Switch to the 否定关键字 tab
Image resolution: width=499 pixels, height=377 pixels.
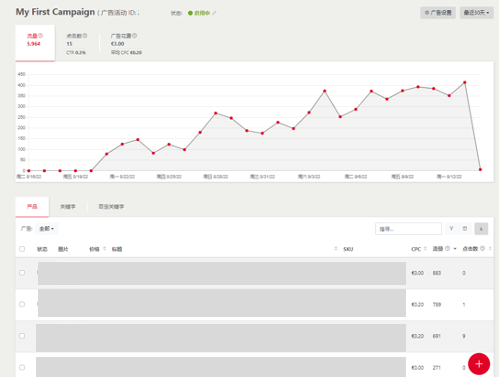point(111,207)
